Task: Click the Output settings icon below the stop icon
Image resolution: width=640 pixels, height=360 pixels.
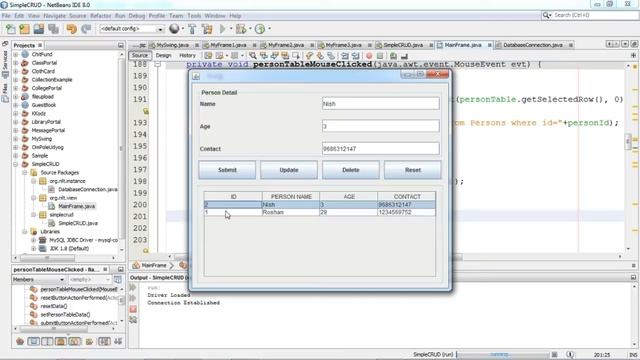Action: coord(133,320)
